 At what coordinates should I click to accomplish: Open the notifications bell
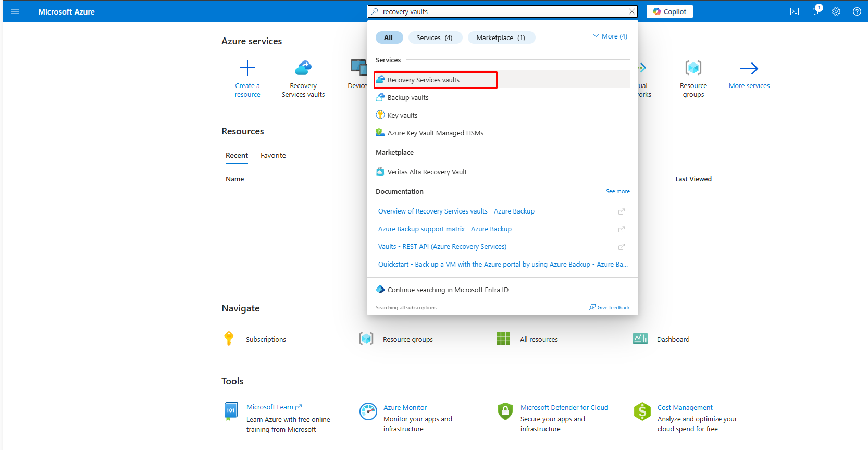tap(815, 11)
